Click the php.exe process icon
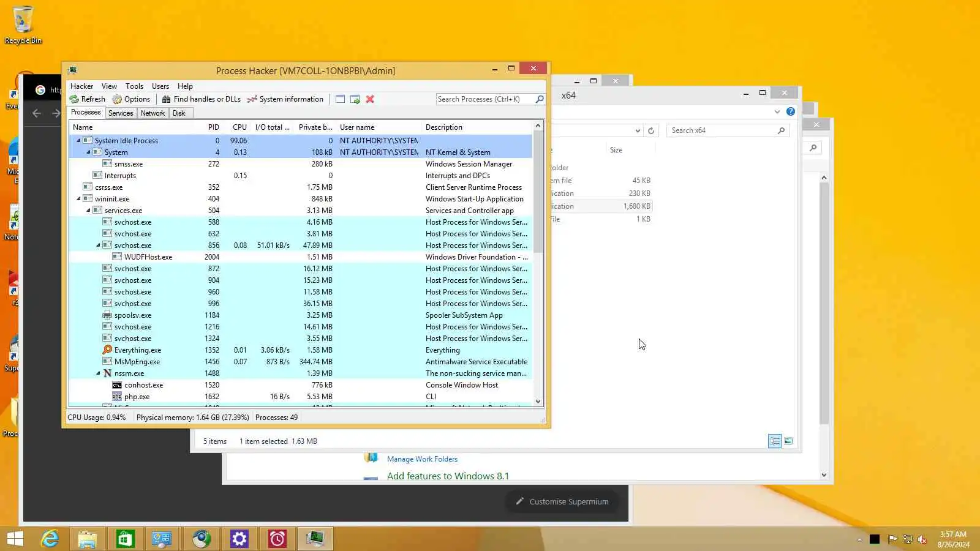 click(117, 397)
